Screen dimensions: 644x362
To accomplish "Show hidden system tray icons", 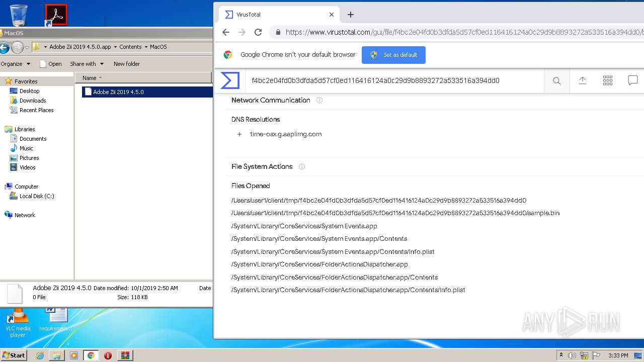I will [561, 355].
